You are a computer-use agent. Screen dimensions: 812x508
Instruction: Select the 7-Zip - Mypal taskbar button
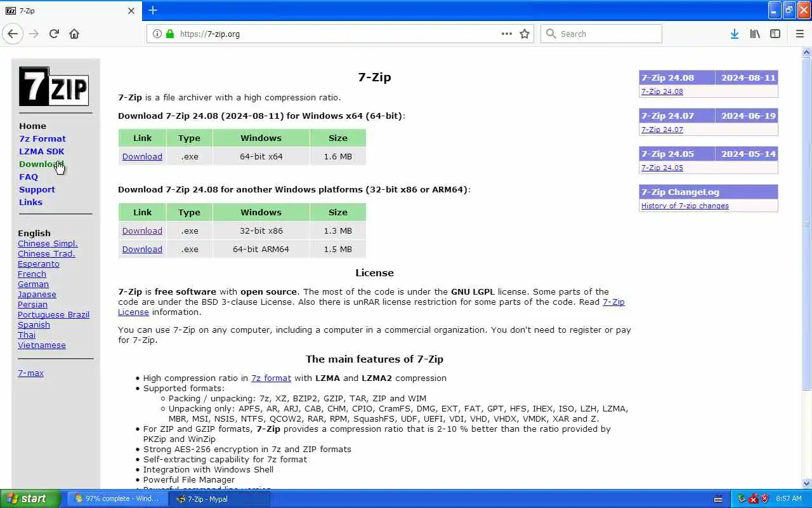(x=219, y=498)
